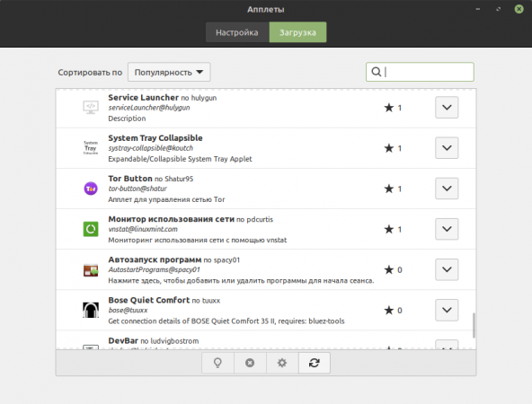This screenshot has width=532, height=404.
Task: Click the System Tray Collapsible icon
Action: (x=91, y=148)
